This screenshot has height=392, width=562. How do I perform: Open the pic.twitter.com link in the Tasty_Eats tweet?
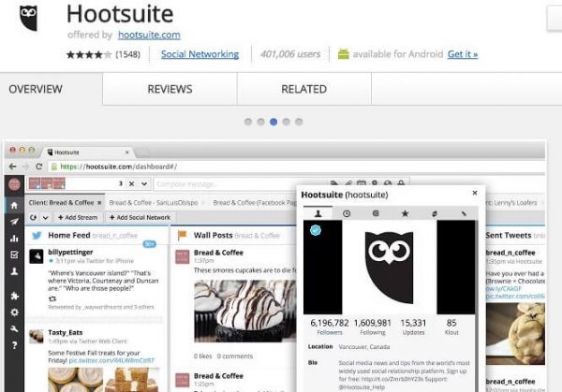111,360
